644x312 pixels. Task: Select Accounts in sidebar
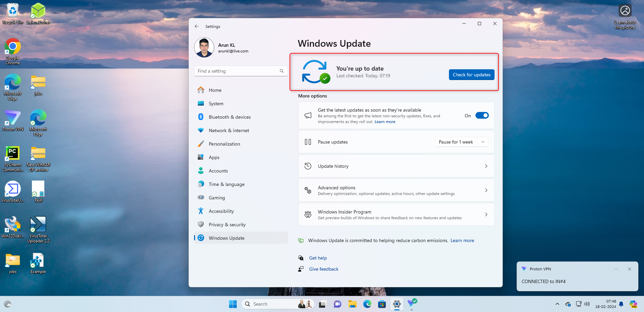(x=241, y=171)
